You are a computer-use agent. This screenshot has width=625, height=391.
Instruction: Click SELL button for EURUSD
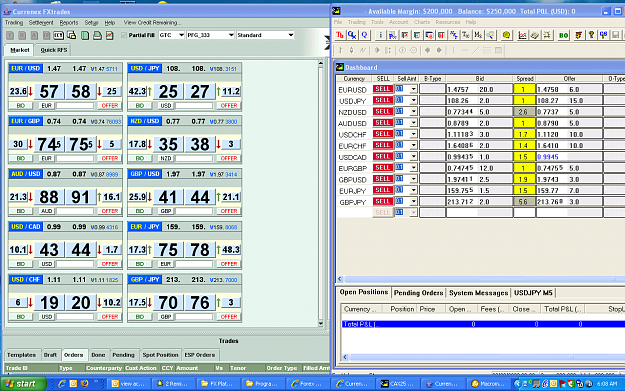[x=383, y=89]
